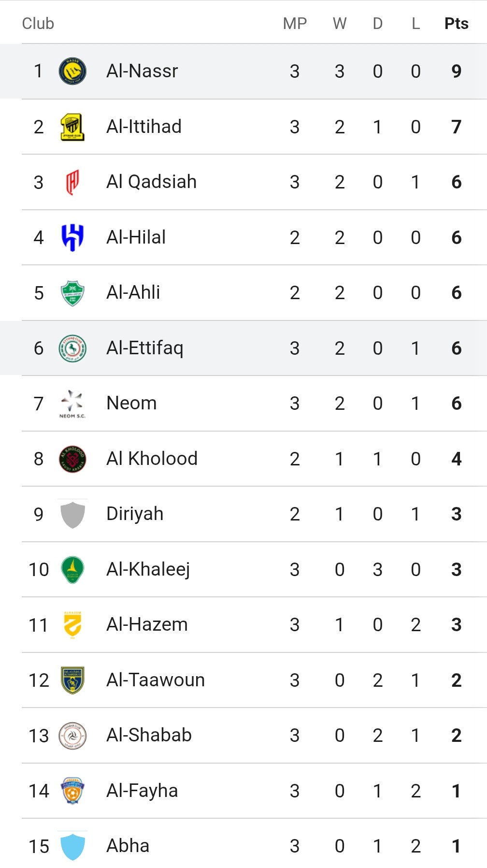This screenshot has width=487, height=868.
Task: Click the Al-Ittihad club logo
Action: point(72,127)
